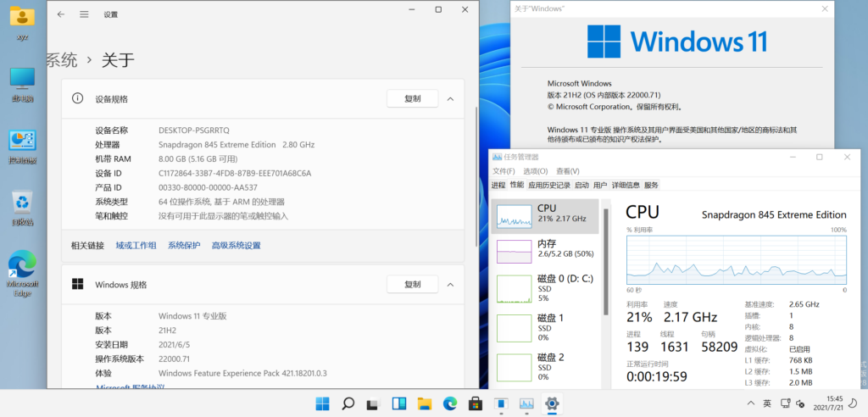Screen dimensions: 868x417
Task: Click Task Manager title bar icon
Action: tap(497, 158)
